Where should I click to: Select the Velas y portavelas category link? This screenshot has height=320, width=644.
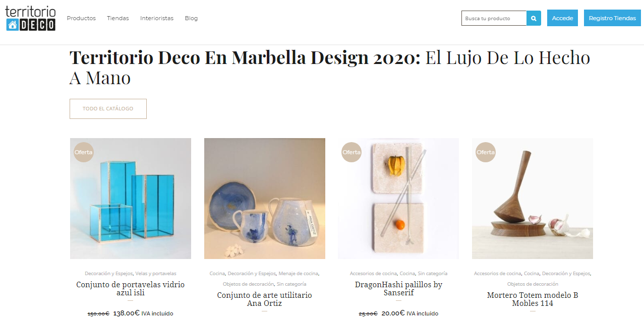coord(156,274)
